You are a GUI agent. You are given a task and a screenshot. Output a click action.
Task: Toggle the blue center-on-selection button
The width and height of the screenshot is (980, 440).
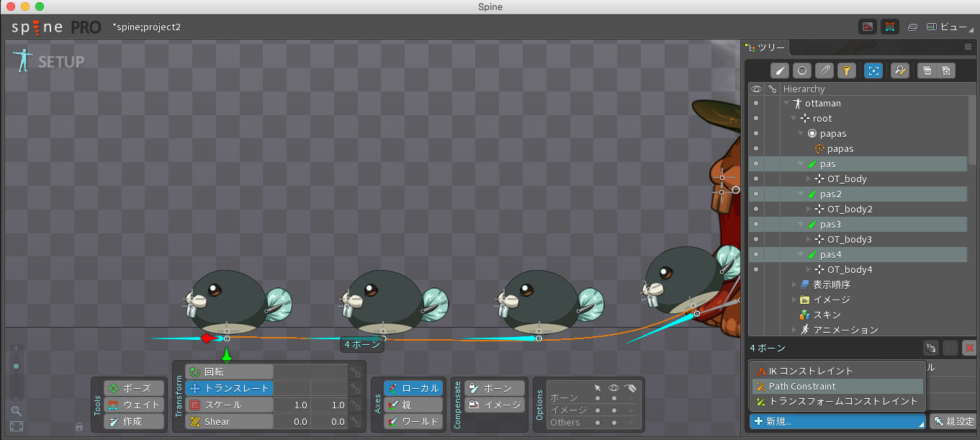(x=873, y=71)
